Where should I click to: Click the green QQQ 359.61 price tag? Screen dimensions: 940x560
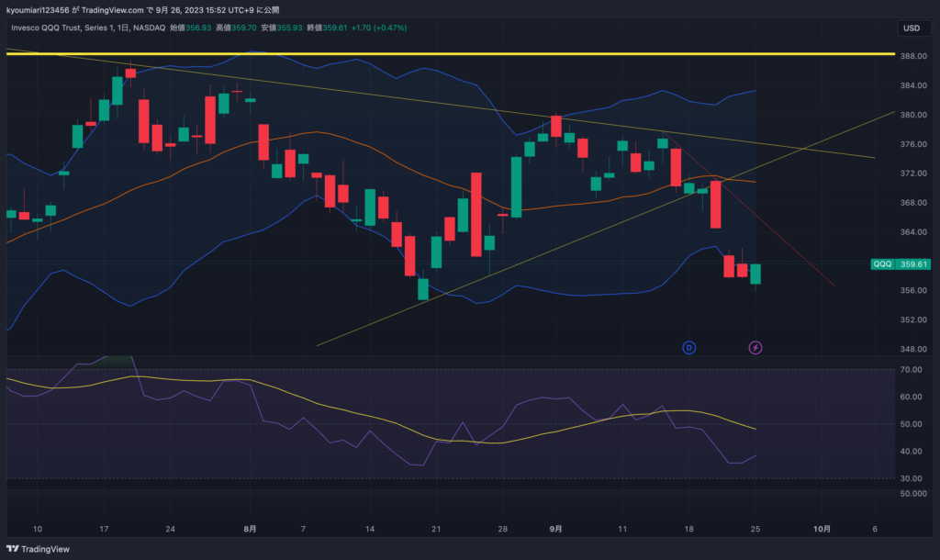click(901, 263)
